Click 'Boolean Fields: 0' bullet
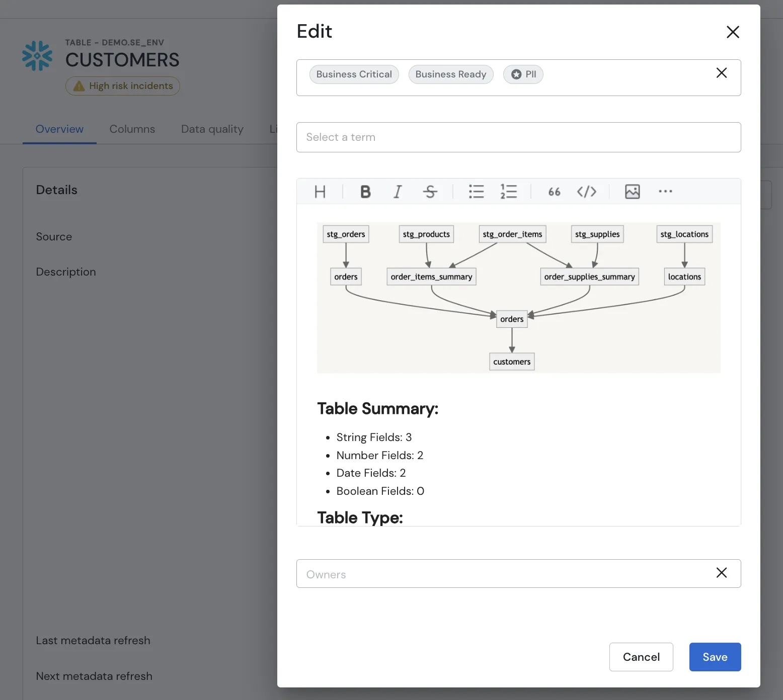The width and height of the screenshot is (783, 700). coord(380,491)
